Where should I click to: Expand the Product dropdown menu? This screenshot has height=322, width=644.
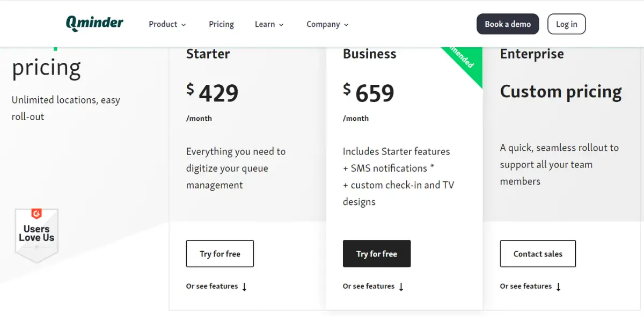tap(167, 24)
